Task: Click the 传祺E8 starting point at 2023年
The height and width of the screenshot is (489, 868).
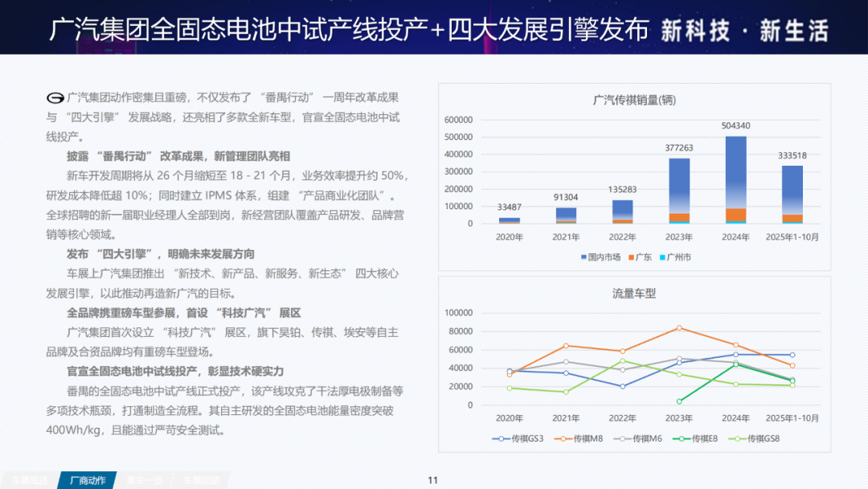Action: click(679, 401)
